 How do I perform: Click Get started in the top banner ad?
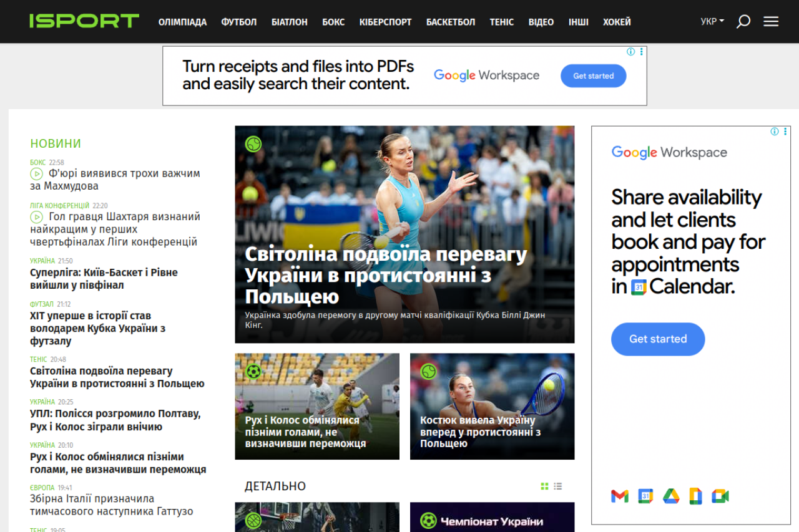[594, 76]
